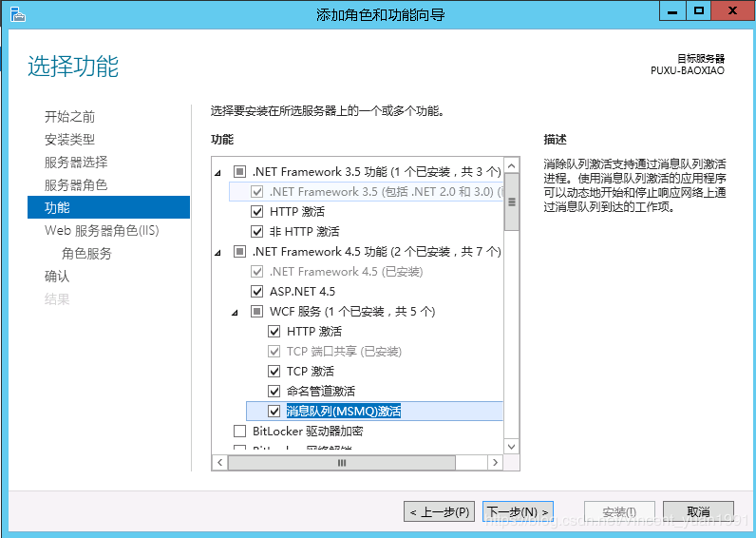
Task: Collapse the .NET Framework 3.5 功能 tree node
Action: 217,172
